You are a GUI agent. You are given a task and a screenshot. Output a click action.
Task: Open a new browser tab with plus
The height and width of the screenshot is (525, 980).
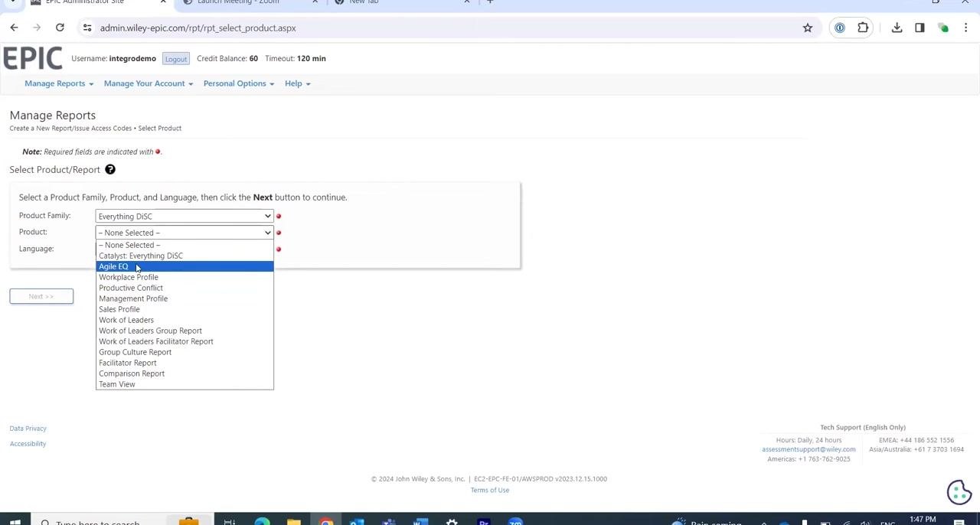[490, 2]
